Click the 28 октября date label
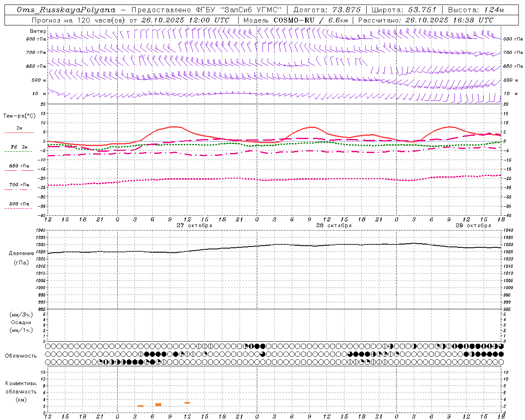 (x=334, y=226)
